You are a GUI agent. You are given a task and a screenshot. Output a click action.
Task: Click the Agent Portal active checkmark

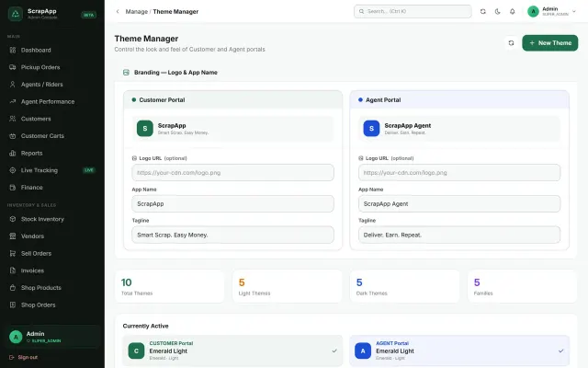coord(560,351)
